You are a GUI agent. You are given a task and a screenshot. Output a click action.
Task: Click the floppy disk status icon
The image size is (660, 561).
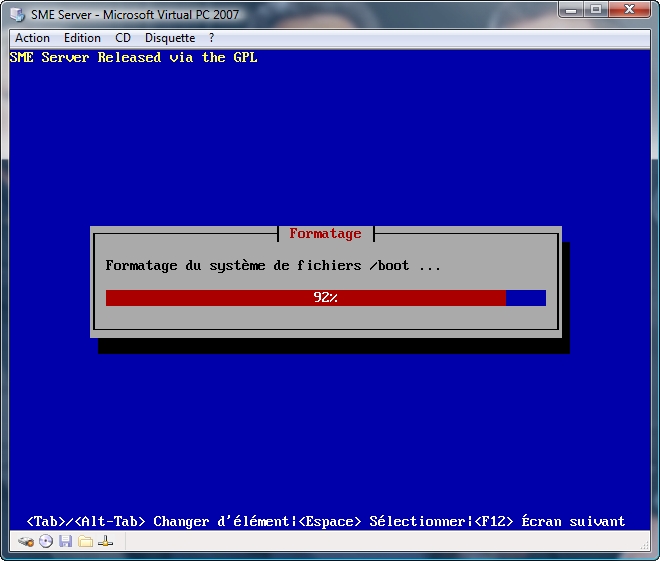click(x=65, y=541)
